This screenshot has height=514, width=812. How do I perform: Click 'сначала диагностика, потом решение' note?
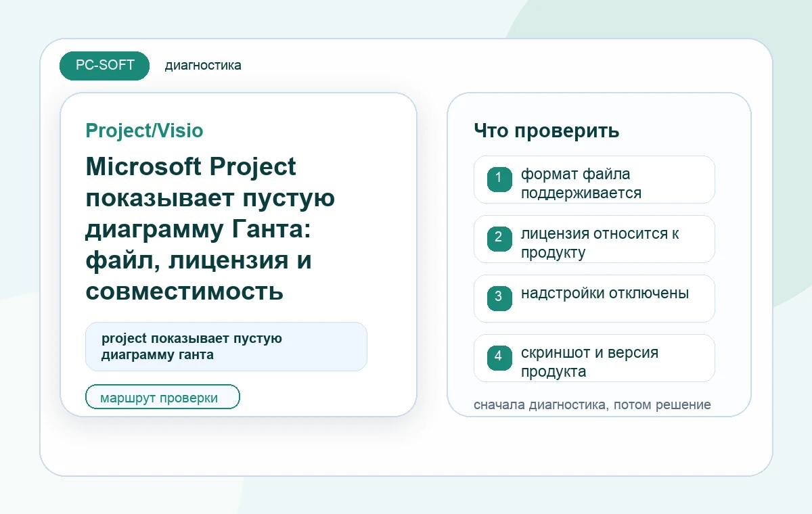click(592, 404)
